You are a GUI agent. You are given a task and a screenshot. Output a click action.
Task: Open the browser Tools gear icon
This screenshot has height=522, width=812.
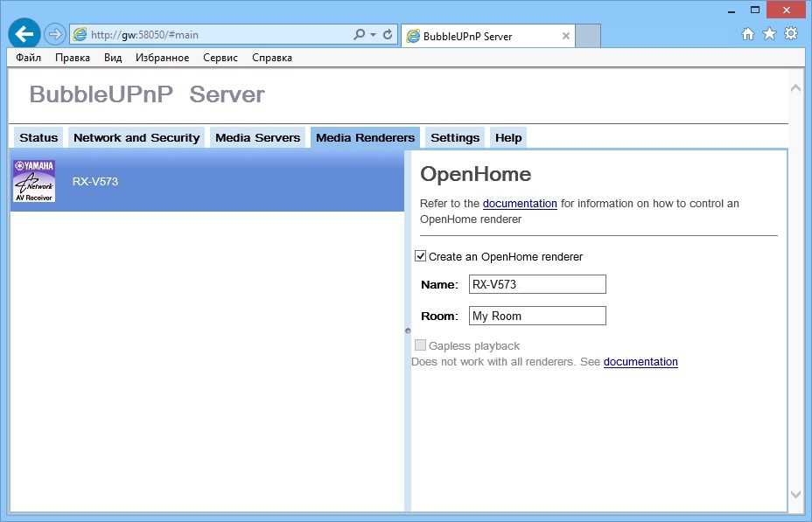point(791,34)
